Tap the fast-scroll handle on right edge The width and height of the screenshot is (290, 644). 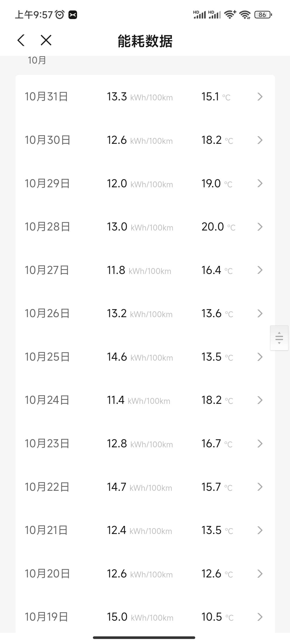click(x=279, y=338)
